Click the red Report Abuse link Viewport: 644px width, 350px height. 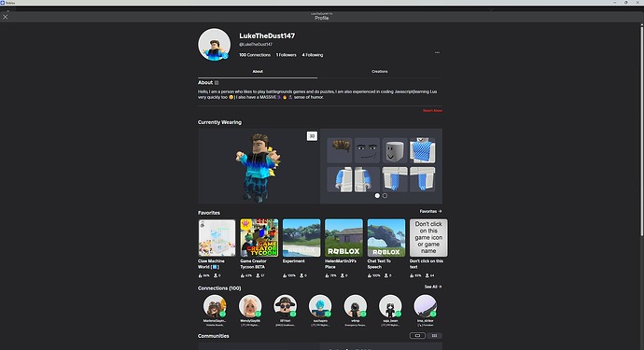(432, 110)
